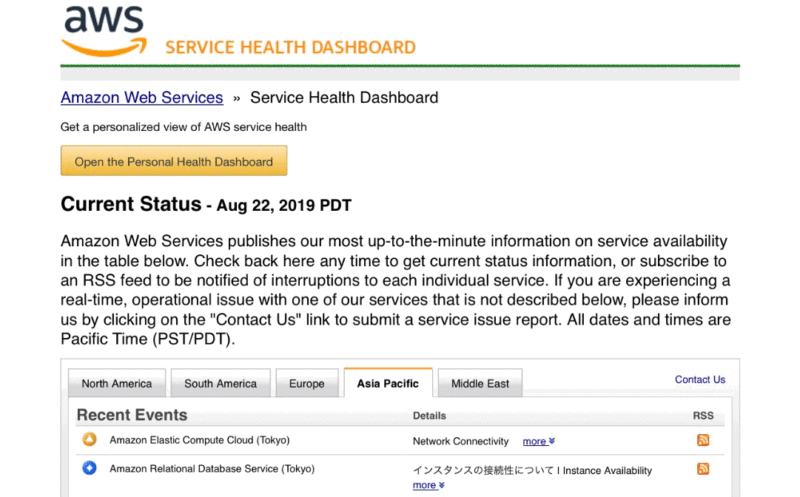This screenshot has width=800, height=497.
Task: Click the AWS logo
Action: click(x=104, y=31)
